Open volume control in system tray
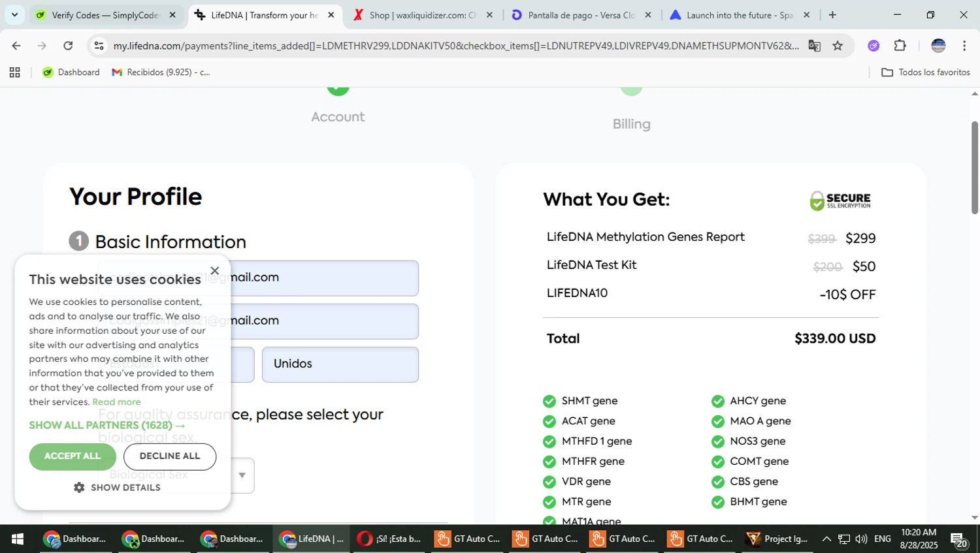Image resolution: width=980 pixels, height=553 pixels. click(861, 539)
